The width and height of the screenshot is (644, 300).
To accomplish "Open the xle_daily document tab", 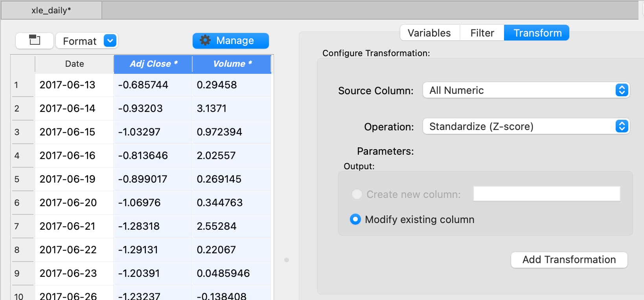I will click(x=51, y=11).
